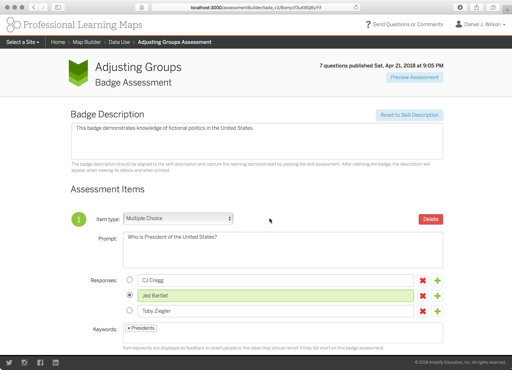
Task: Show browser tab overview icon
Action: tap(493, 7)
